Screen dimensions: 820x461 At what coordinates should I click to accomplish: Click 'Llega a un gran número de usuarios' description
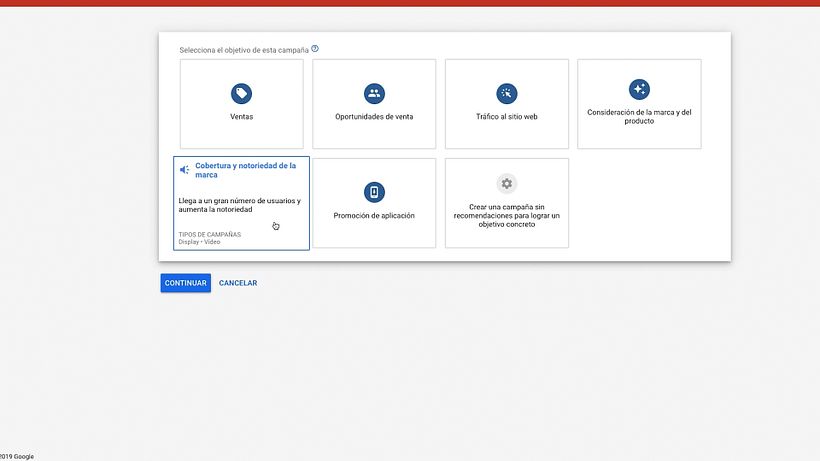tap(240, 205)
